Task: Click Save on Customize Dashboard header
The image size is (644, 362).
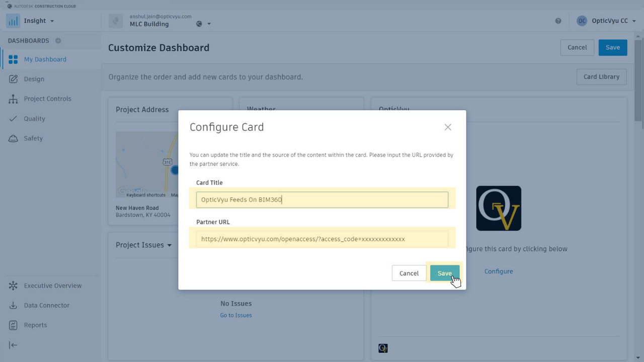Action: pos(613,47)
